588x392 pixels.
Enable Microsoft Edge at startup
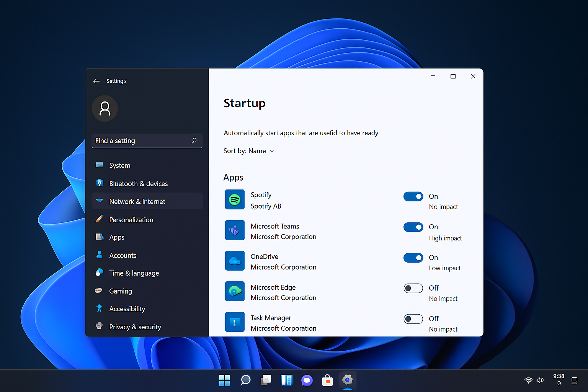(413, 288)
